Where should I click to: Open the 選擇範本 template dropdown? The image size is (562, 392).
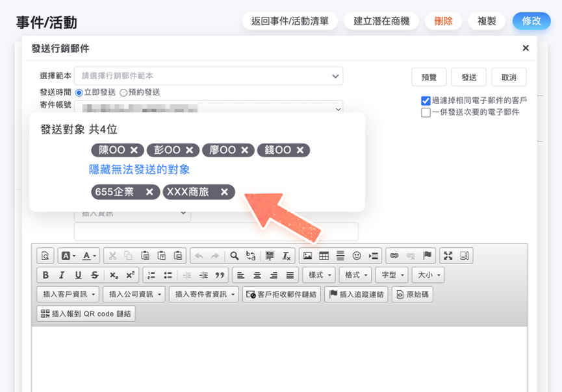209,76
